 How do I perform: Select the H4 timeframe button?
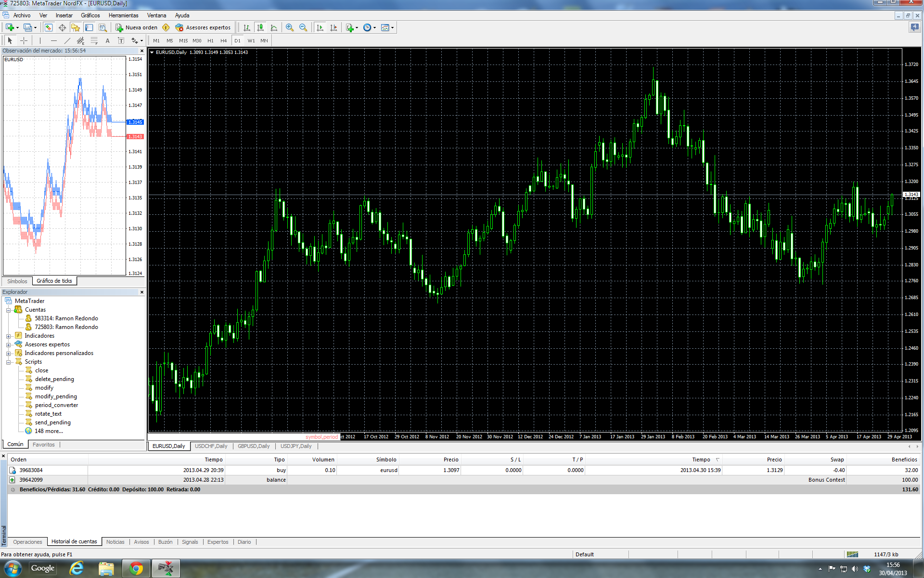[223, 41]
